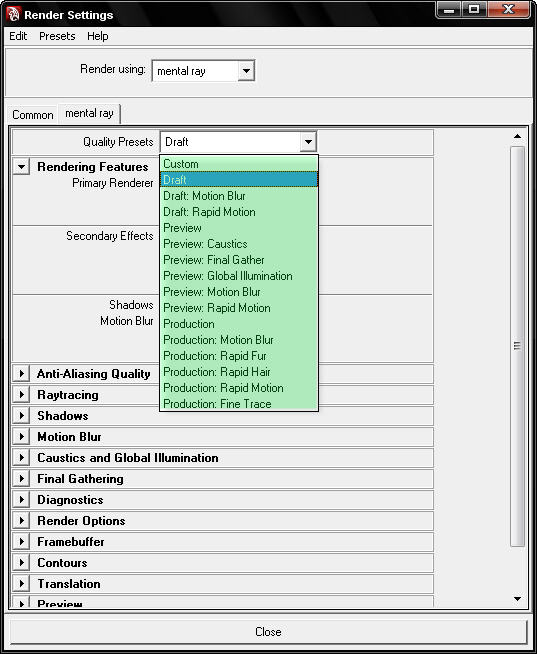Viewport: 537px width, 654px height.
Task: Choose Production: Fine Trace preset
Action: (239, 403)
